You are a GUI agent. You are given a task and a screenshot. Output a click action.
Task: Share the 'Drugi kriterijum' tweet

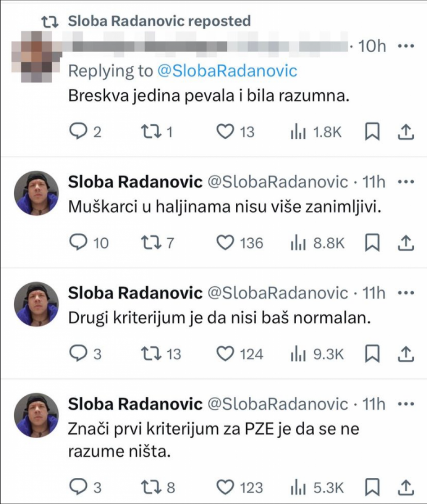(x=405, y=354)
